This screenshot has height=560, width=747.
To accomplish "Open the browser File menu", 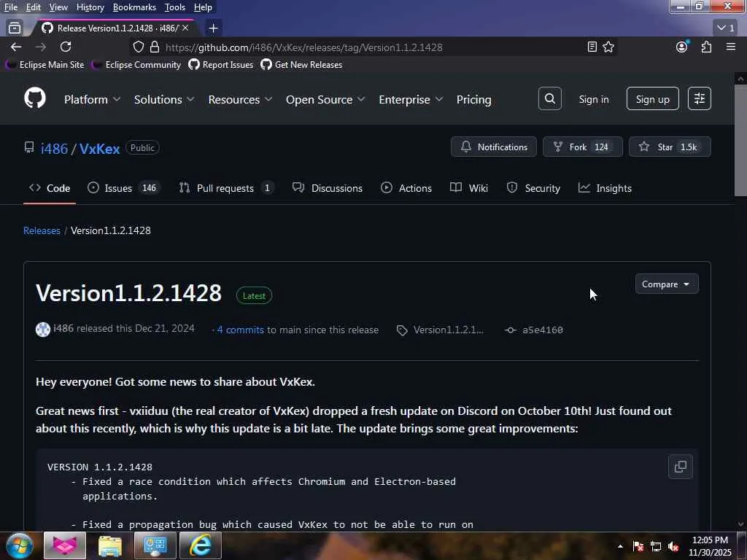I will (10, 7).
